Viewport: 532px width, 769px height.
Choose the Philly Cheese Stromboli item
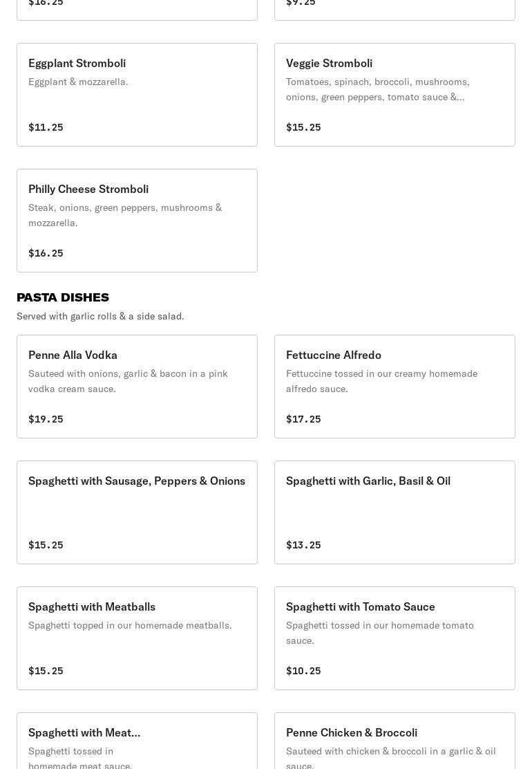coord(137,221)
